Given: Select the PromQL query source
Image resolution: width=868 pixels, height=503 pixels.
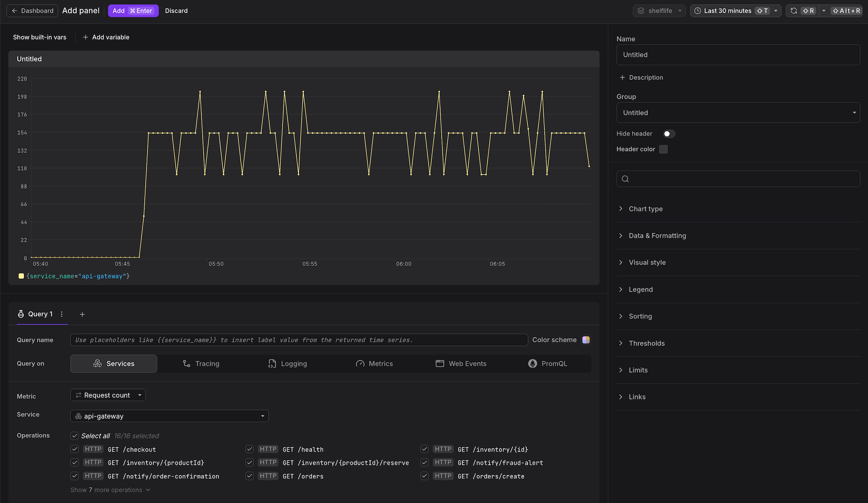Looking at the screenshot, I should (548, 363).
